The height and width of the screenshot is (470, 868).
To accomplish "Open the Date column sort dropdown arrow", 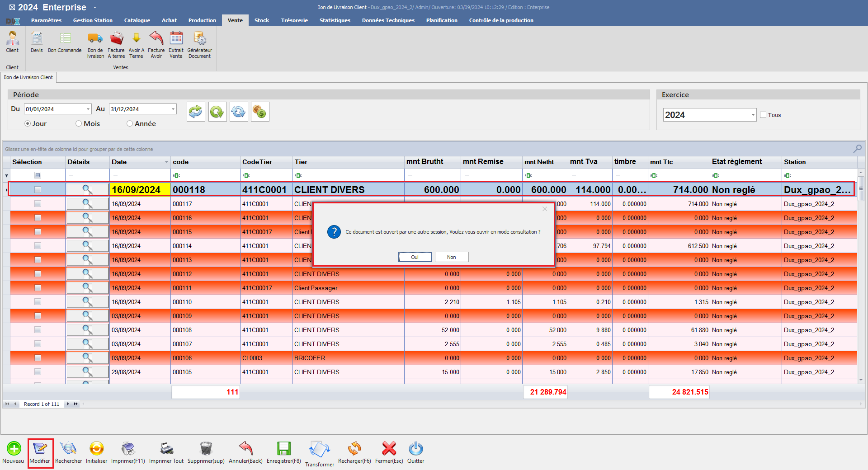I will click(166, 162).
